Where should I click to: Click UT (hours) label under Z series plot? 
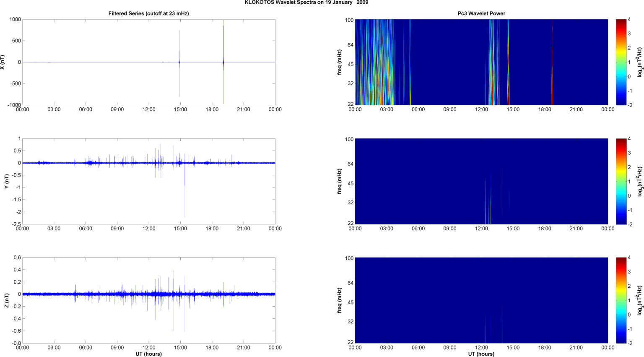point(148,354)
